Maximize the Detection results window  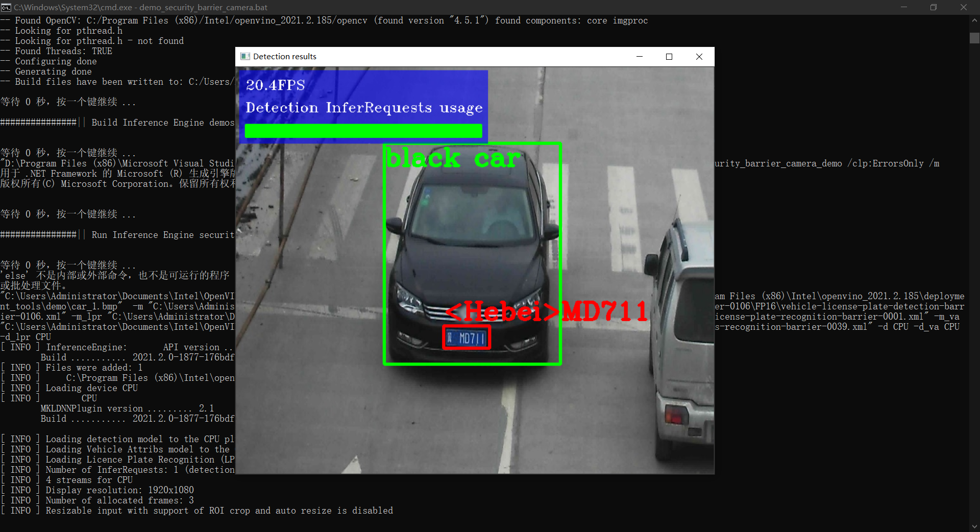click(x=669, y=56)
